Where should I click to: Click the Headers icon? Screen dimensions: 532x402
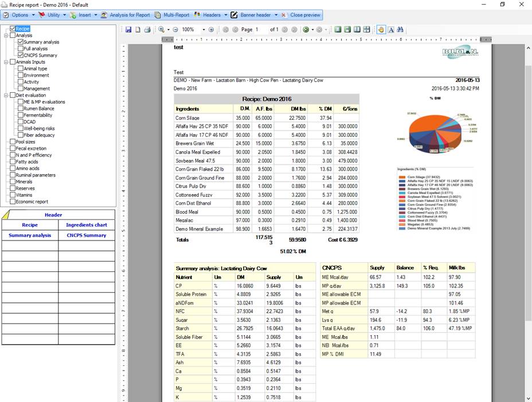coord(197,15)
